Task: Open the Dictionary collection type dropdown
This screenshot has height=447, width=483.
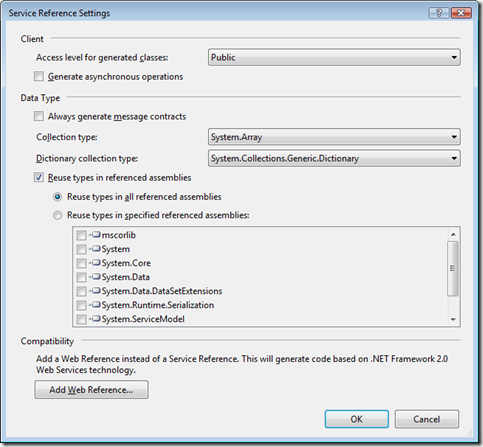Action: click(x=334, y=158)
